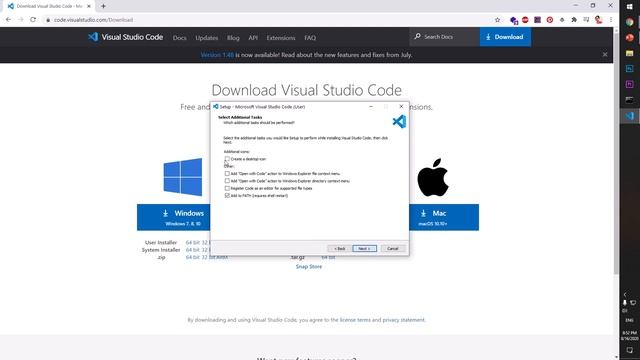Screen dimensions: 640x360
Task: Open the FAQ link in site navigation
Action: pyautogui.click(x=310, y=38)
